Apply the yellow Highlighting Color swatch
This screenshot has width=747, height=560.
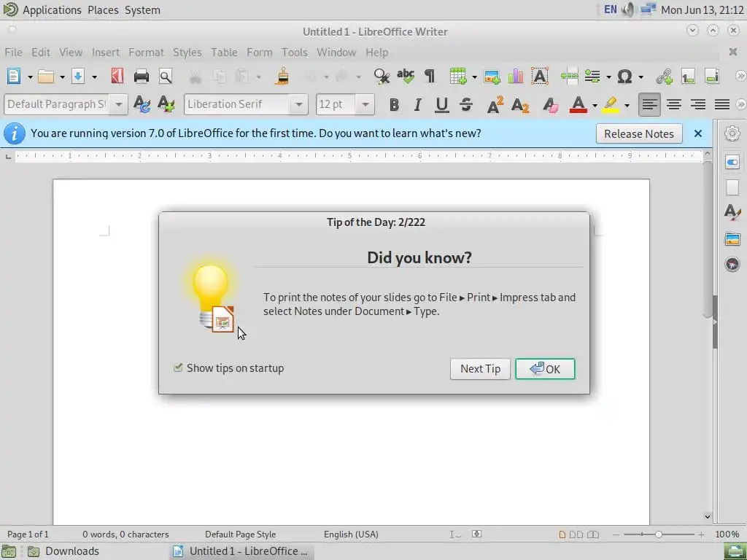point(611,104)
